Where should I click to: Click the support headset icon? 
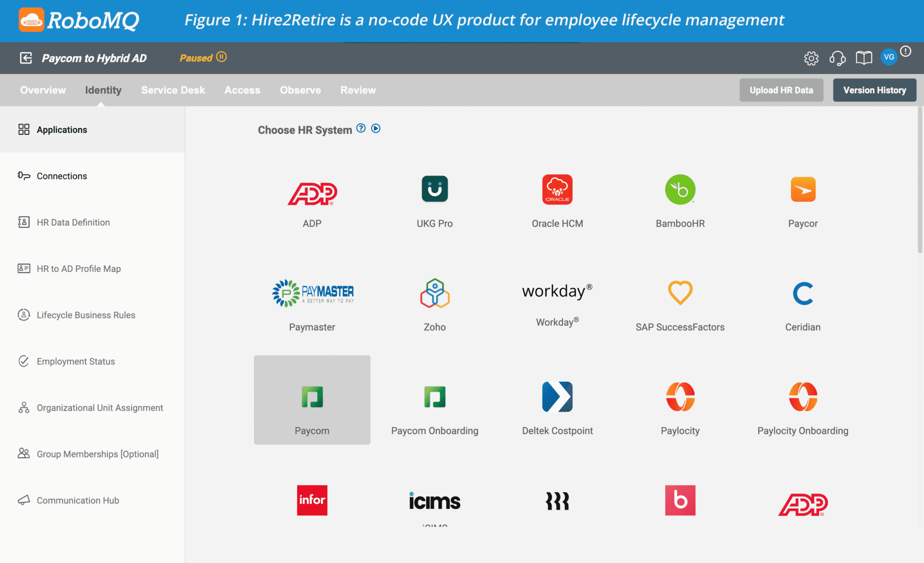(x=837, y=58)
